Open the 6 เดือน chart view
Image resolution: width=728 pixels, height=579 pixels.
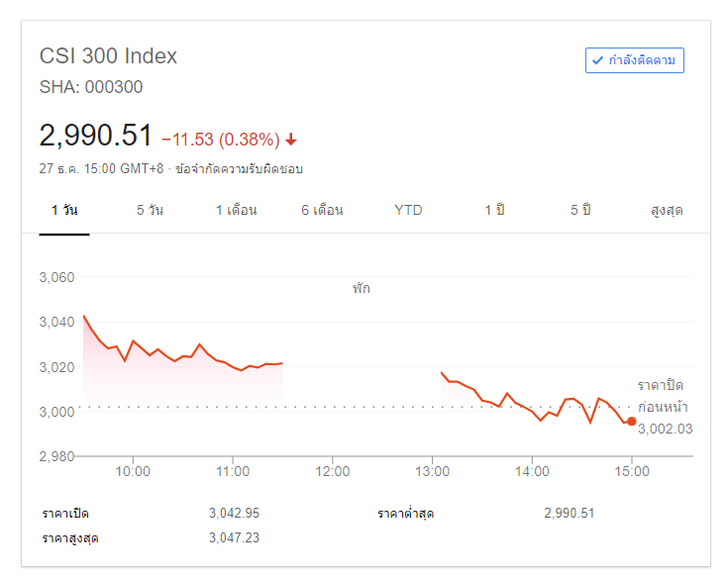[322, 211]
